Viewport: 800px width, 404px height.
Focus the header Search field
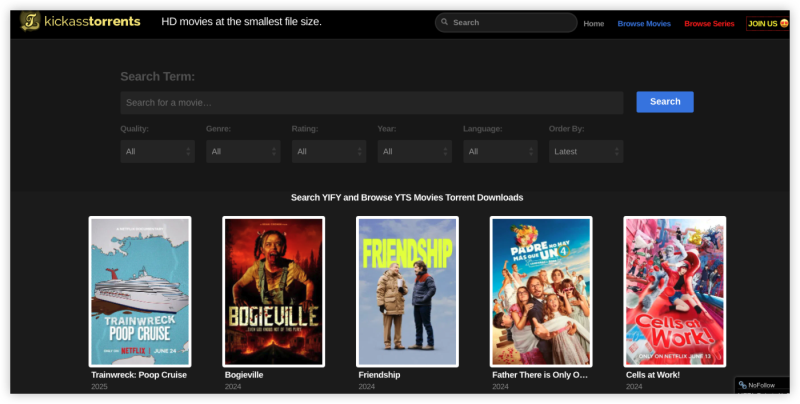point(506,22)
